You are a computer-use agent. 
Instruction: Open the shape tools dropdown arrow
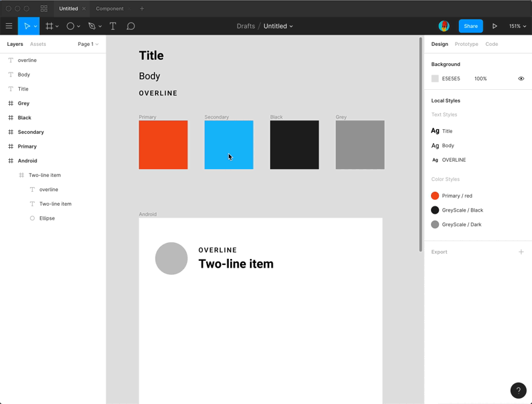78,27
